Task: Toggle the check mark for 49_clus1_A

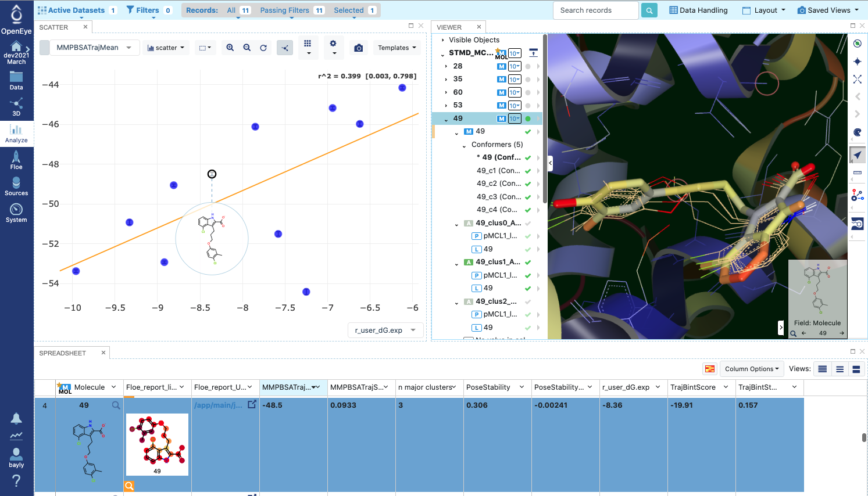Action: coord(528,262)
